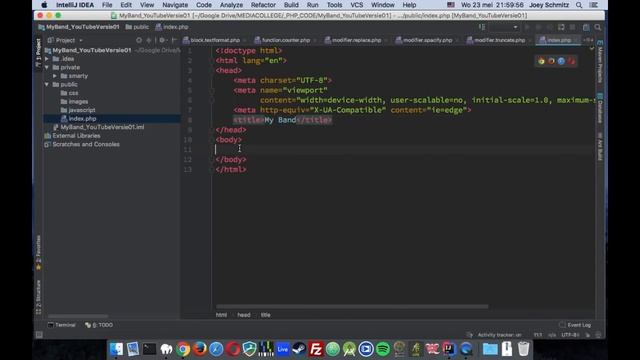Open the Navigate menu
The width and height of the screenshot is (640, 360).
pyautogui.click(x=175, y=5)
